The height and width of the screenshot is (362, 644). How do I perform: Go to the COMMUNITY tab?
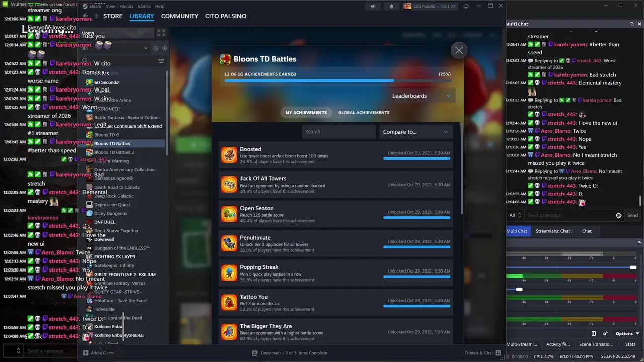[180, 16]
